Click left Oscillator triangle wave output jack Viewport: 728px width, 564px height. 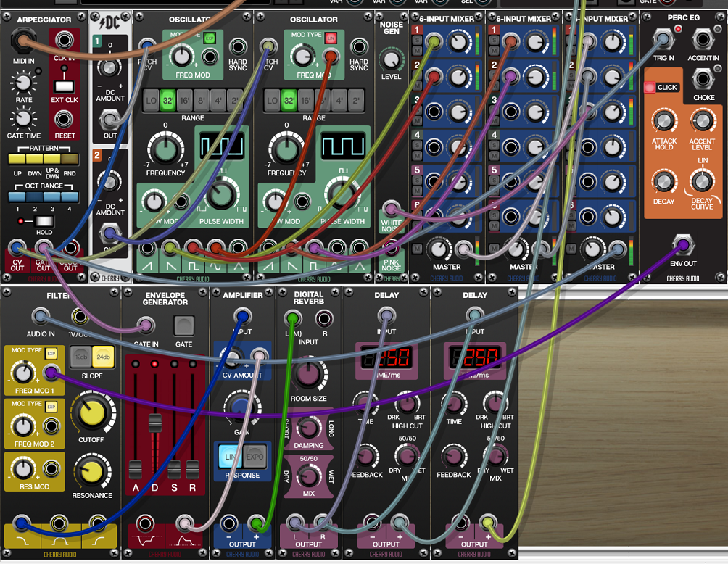point(238,247)
